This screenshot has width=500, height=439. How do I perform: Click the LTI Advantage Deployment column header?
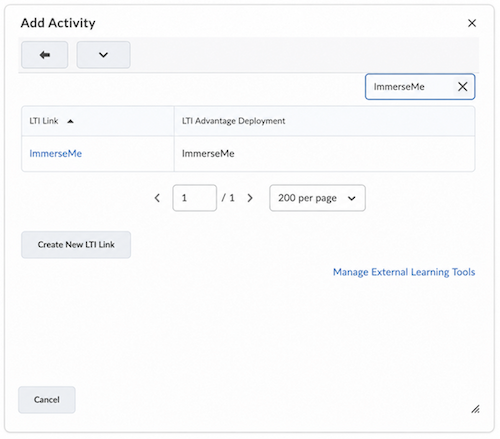[x=233, y=121]
